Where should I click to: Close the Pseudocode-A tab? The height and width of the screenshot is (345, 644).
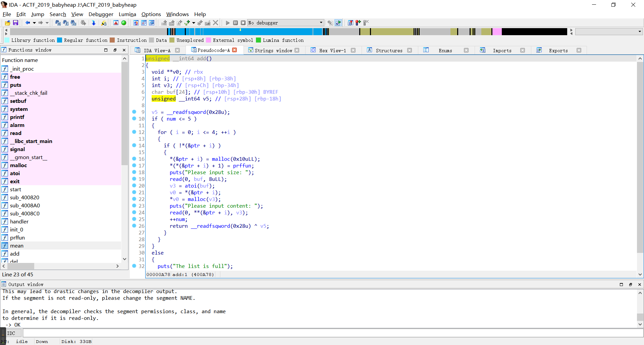click(x=235, y=50)
